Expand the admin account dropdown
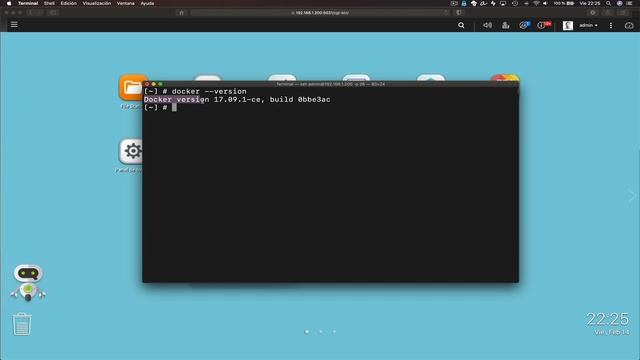 pyautogui.click(x=588, y=25)
